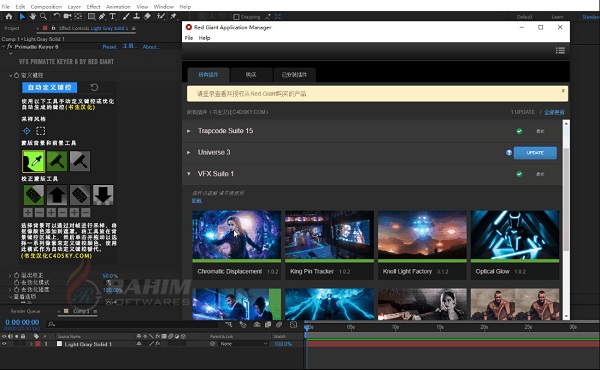Select the Pen tool
This screenshot has height=370, width=600.
point(102,16)
